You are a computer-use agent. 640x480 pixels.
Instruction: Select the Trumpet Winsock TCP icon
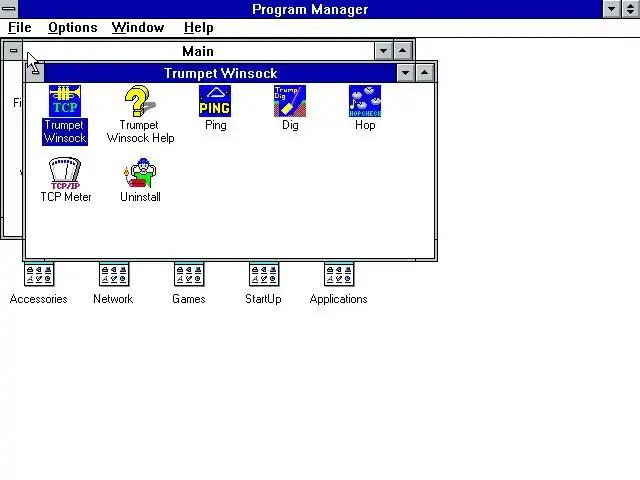click(x=64, y=101)
